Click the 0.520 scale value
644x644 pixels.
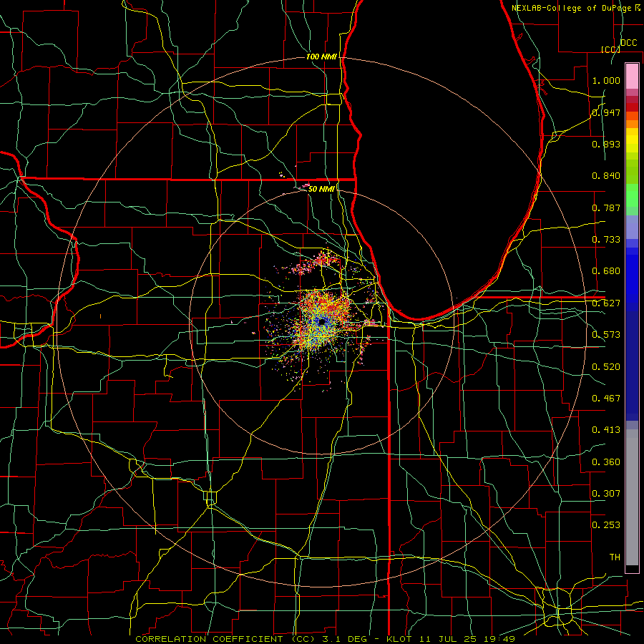coord(606,367)
